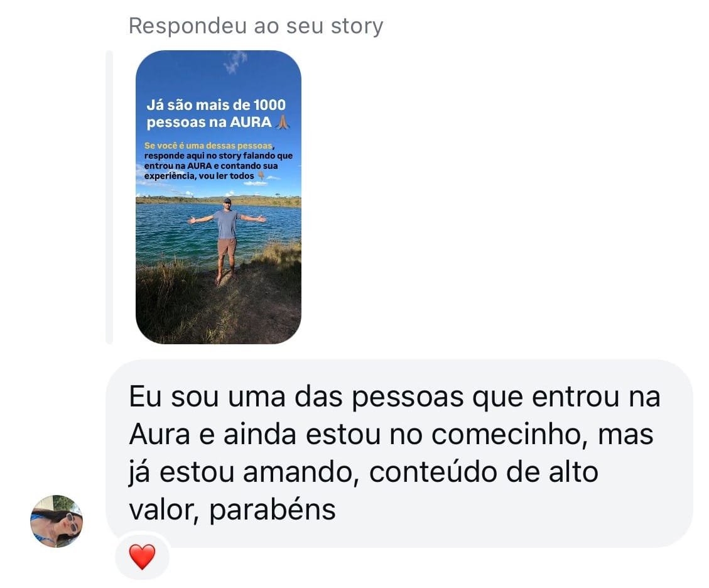Click the white cloud atop the story
709x588 pixels.
[235, 62]
